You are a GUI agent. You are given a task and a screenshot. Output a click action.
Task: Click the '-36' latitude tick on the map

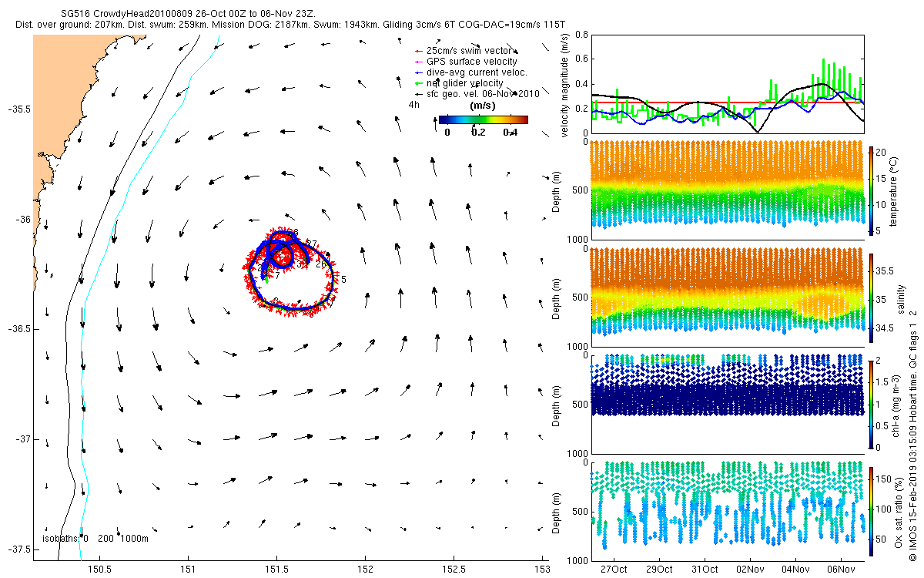pos(22,220)
